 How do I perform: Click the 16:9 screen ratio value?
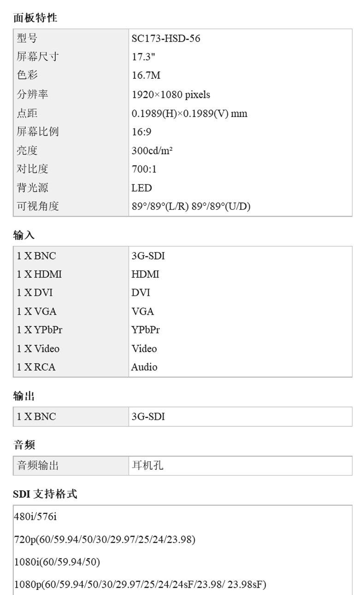point(141,132)
